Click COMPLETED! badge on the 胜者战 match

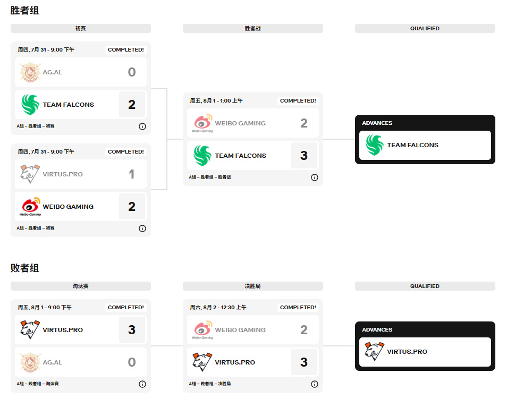[x=298, y=101]
